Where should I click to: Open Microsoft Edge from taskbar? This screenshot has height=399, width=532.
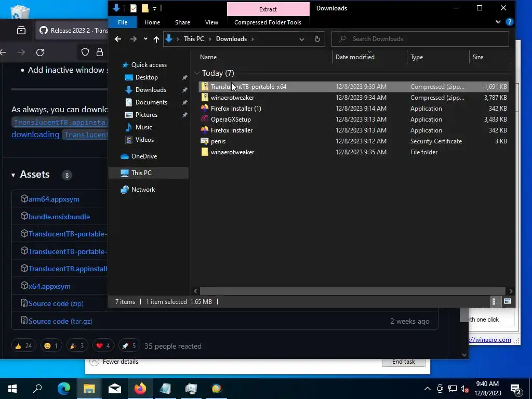64,389
